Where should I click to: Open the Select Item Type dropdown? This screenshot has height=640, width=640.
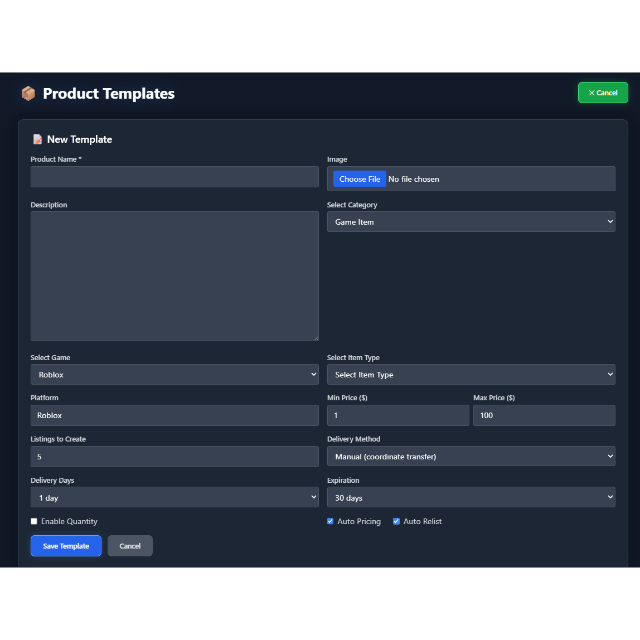(x=471, y=374)
